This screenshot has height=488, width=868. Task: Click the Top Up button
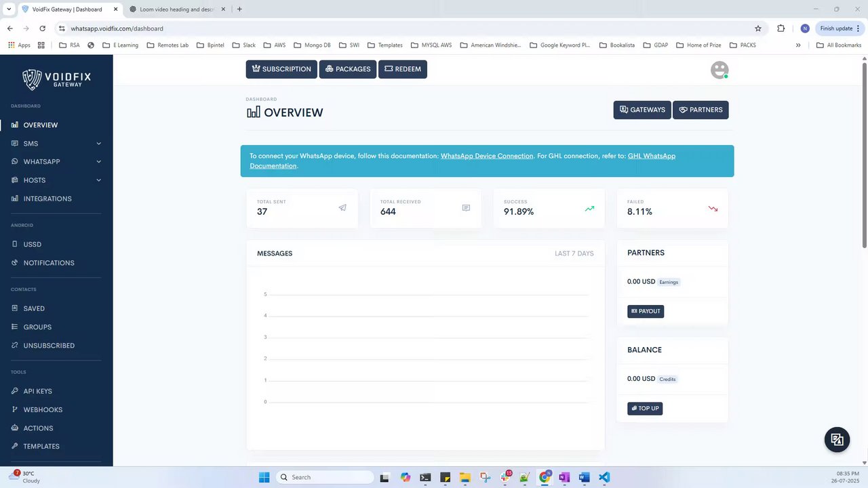point(645,409)
